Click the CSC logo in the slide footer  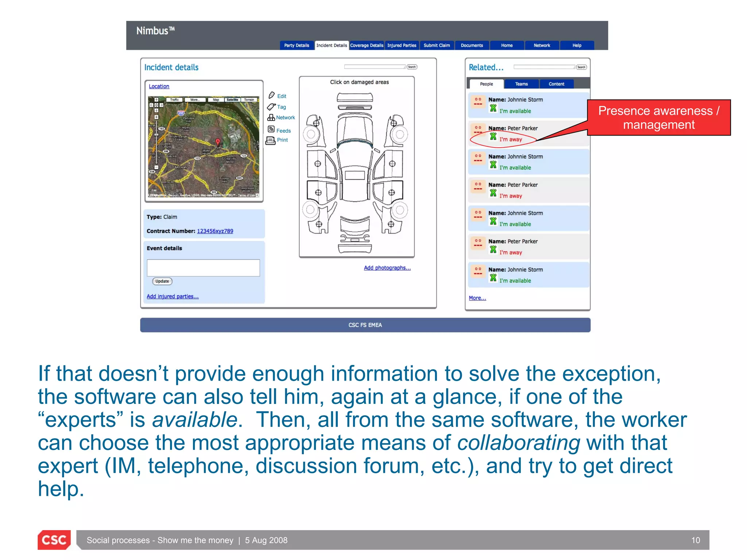point(54,540)
